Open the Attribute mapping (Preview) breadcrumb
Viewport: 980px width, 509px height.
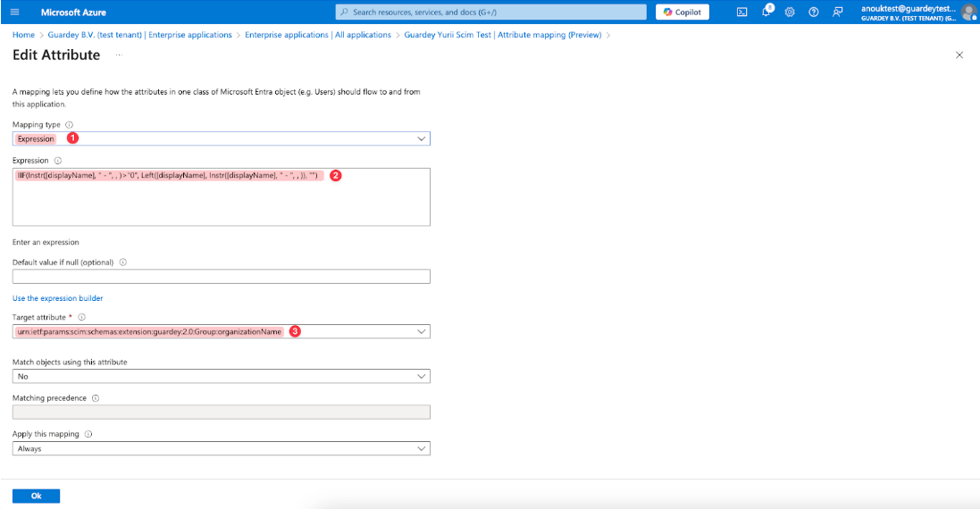(x=549, y=35)
